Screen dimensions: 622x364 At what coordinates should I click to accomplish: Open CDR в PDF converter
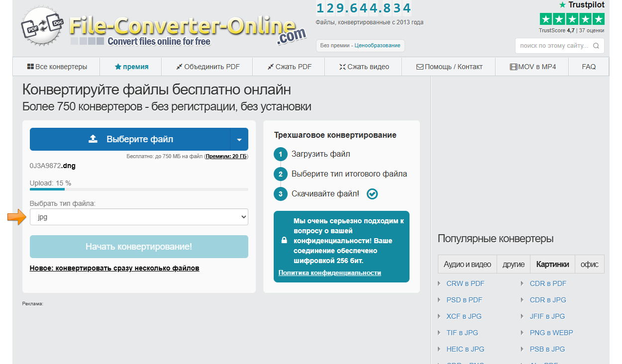tap(548, 283)
